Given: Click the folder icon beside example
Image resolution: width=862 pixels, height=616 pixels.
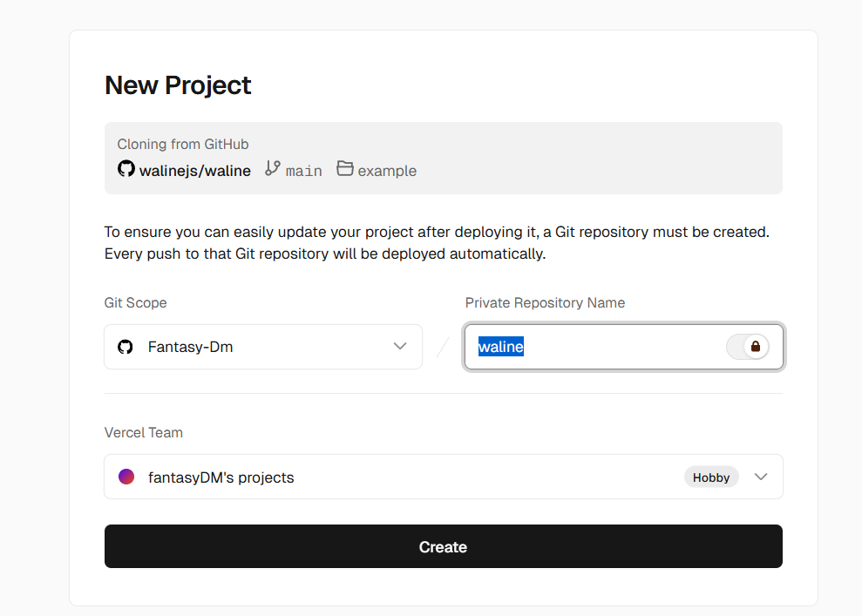Looking at the screenshot, I should click(345, 169).
